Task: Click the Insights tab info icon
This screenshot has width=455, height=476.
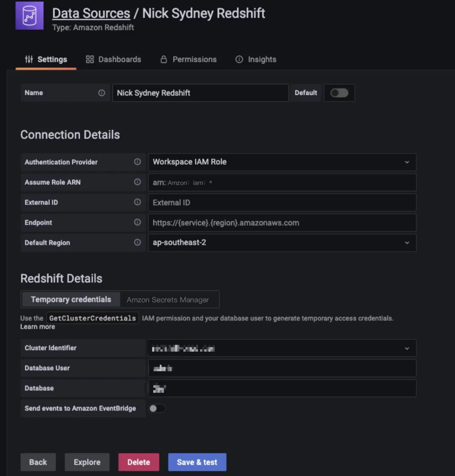Action: (239, 59)
